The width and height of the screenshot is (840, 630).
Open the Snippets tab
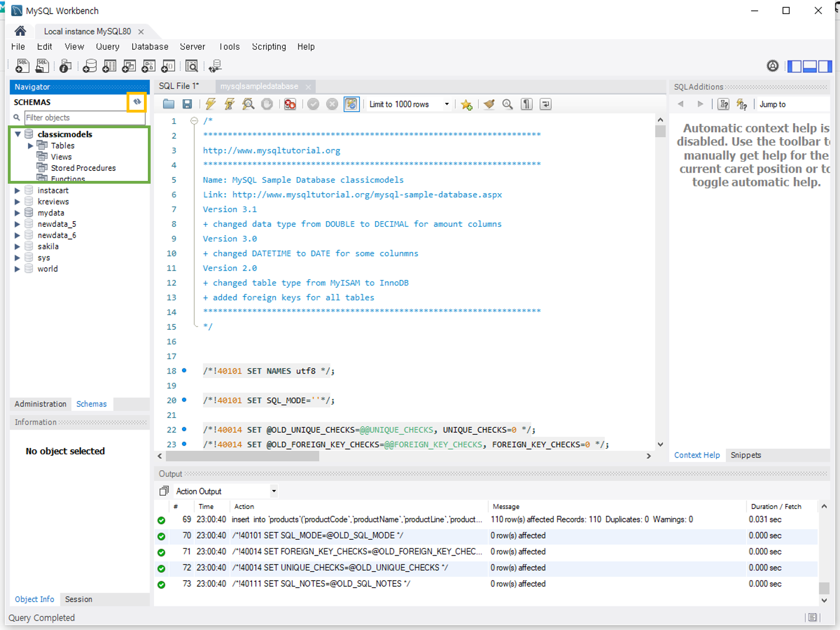(745, 455)
